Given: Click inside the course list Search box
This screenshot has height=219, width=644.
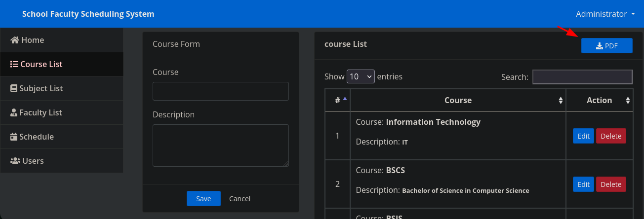Looking at the screenshot, I should (582, 77).
